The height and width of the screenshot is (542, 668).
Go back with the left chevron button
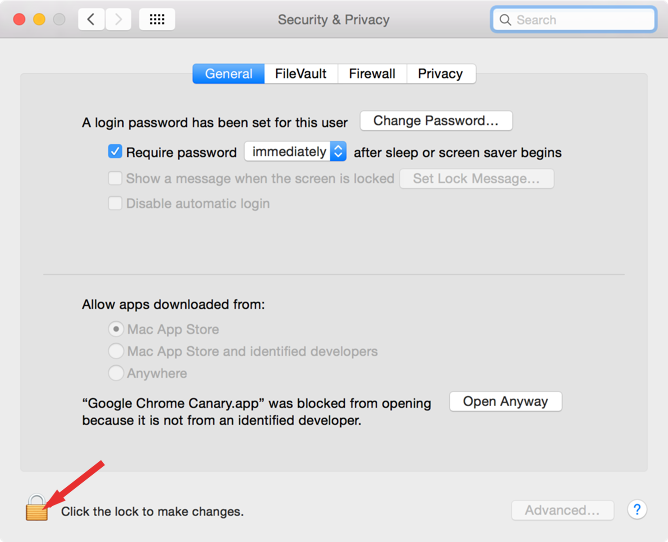[x=91, y=19]
